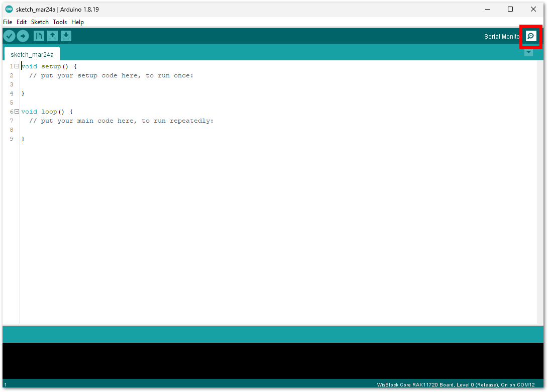Screen dimensions: 548x392
Task: Click the 'void loop() {' code line
Action: click(x=47, y=112)
